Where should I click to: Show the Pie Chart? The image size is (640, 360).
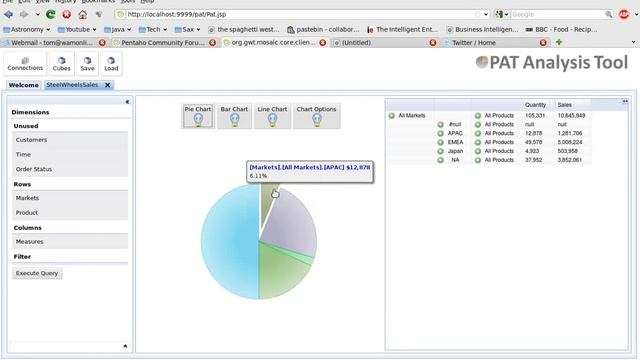198,116
